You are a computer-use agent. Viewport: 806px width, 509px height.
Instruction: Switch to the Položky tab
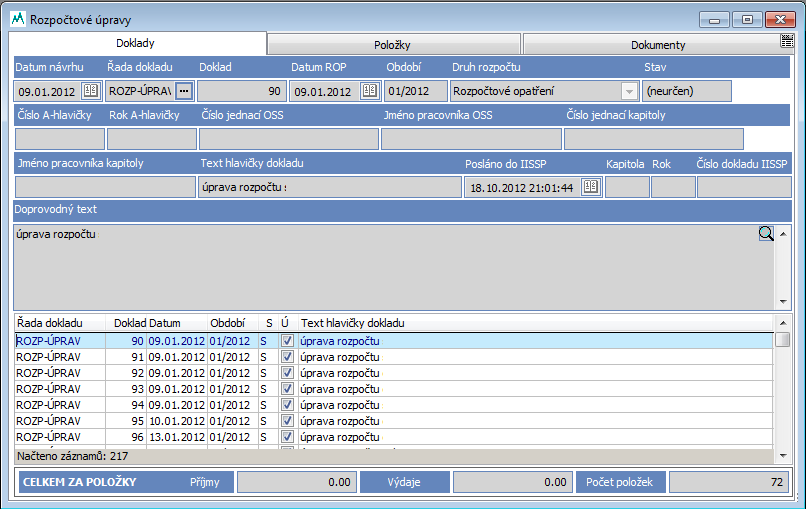tap(394, 45)
